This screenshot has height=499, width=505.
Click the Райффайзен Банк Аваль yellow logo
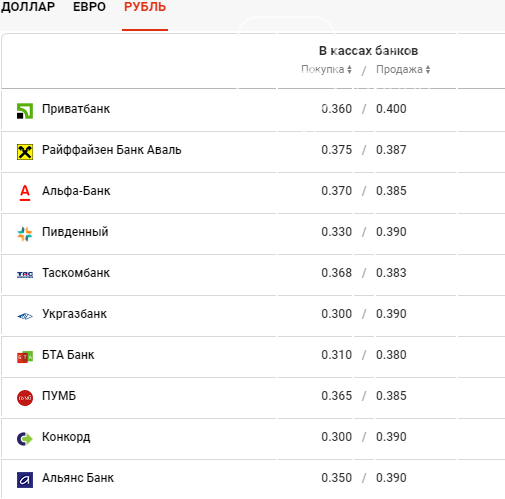coord(25,152)
